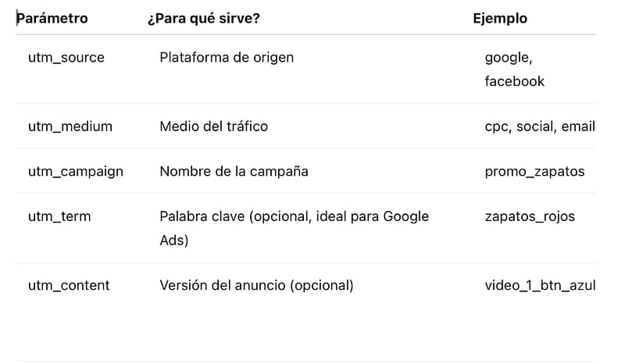Viewport: 625px width, 364px height.
Task: Select the utm_medium parameter cell
Action: pyautogui.click(x=70, y=127)
